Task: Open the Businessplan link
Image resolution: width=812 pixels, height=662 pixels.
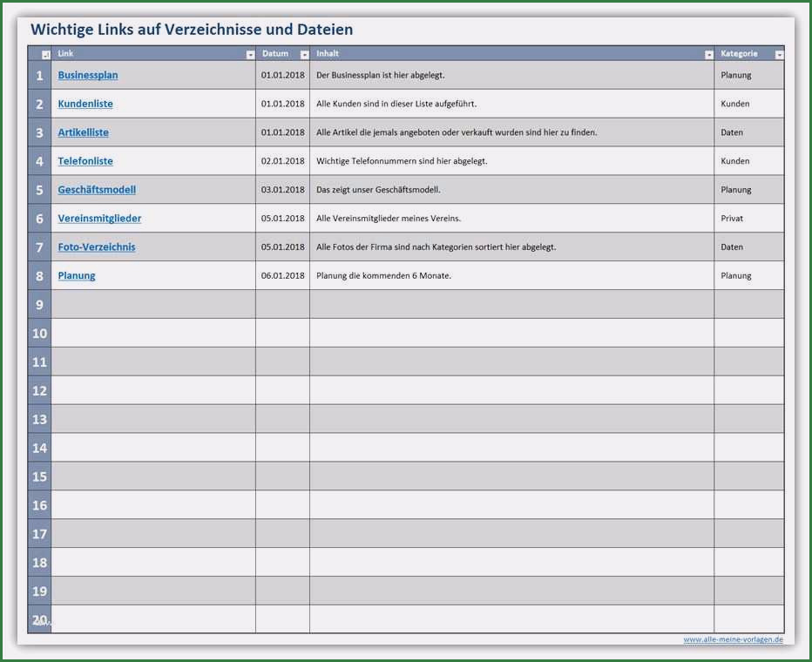Action: click(87, 75)
